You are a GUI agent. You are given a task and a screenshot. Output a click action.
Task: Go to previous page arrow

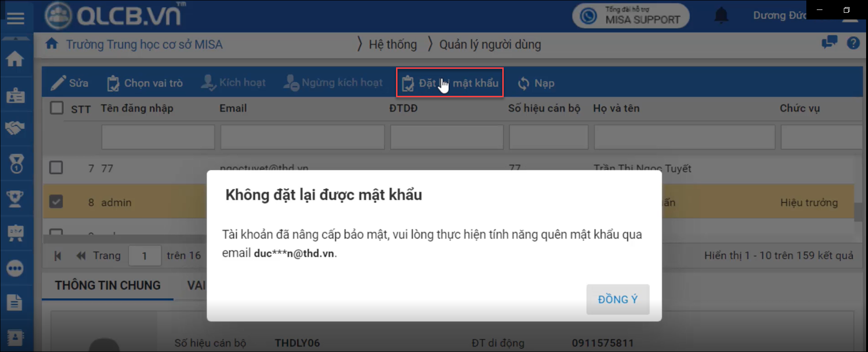point(81,256)
